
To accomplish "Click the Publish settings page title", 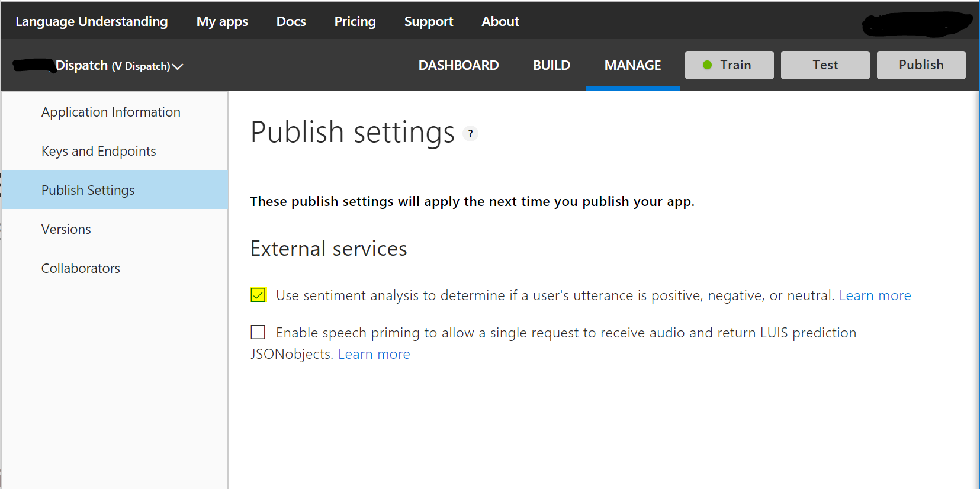I will point(352,132).
